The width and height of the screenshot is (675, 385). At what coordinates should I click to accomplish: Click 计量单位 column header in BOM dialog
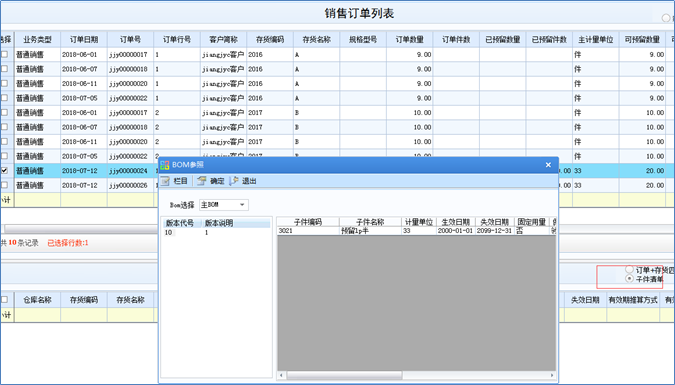click(x=419, y=222)
